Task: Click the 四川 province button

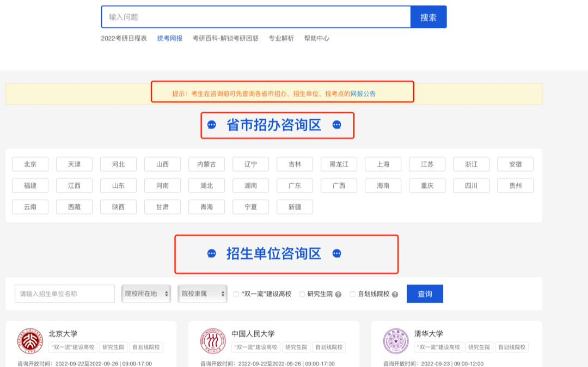Action: [471, 186]
